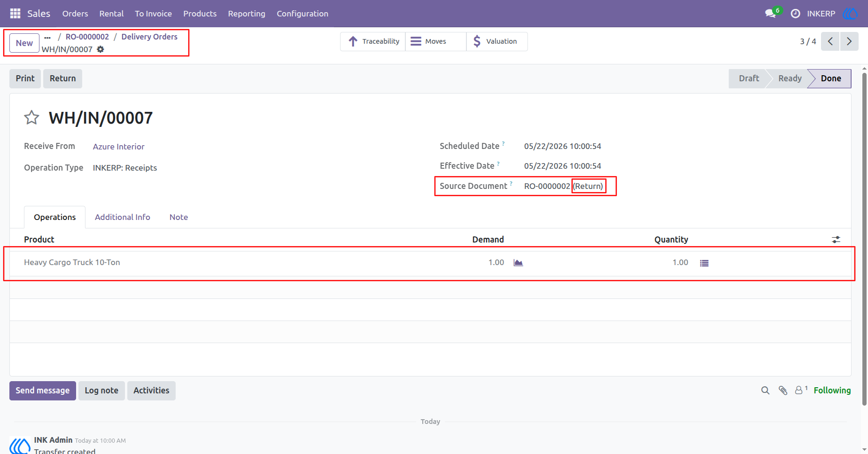
Task: Open the RO-0000002 breadcrumb link
Action: click(x=87, y=37)
